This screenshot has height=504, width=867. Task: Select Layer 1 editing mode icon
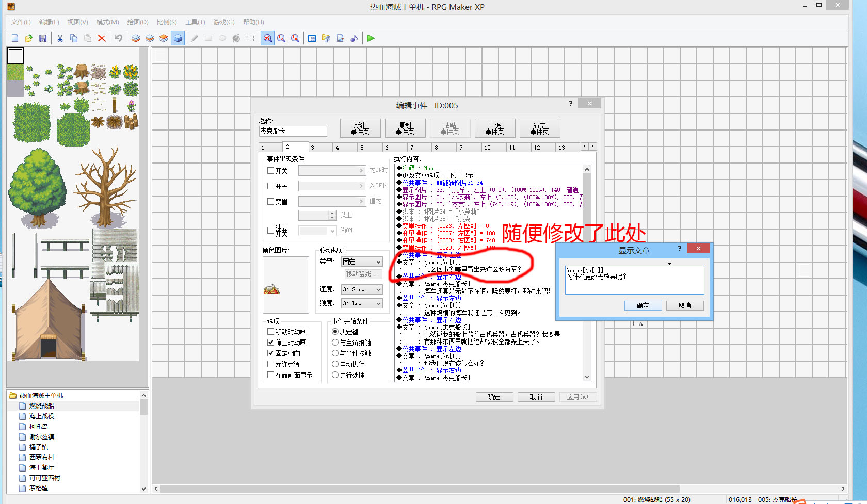(x=136, y=38)
